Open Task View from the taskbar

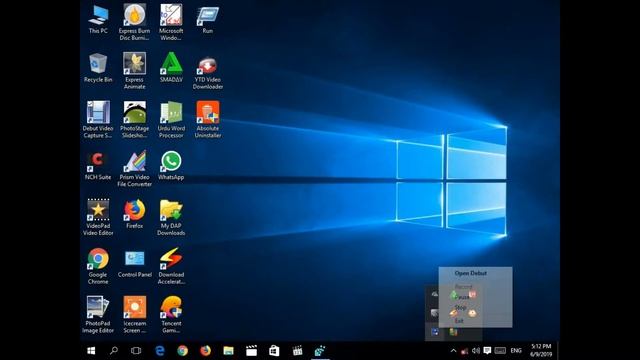136,351
